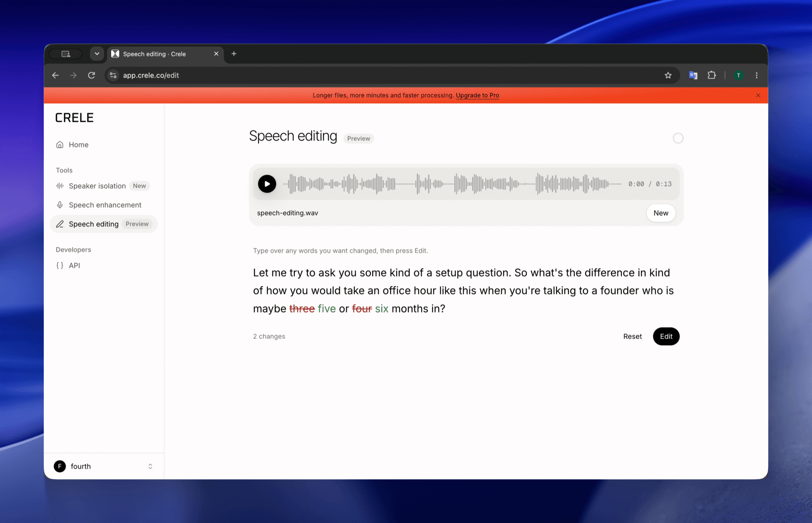The height and width of the screenshot is (523, 812).
Task: Start a New audio file
Action: tap(661, 213)
